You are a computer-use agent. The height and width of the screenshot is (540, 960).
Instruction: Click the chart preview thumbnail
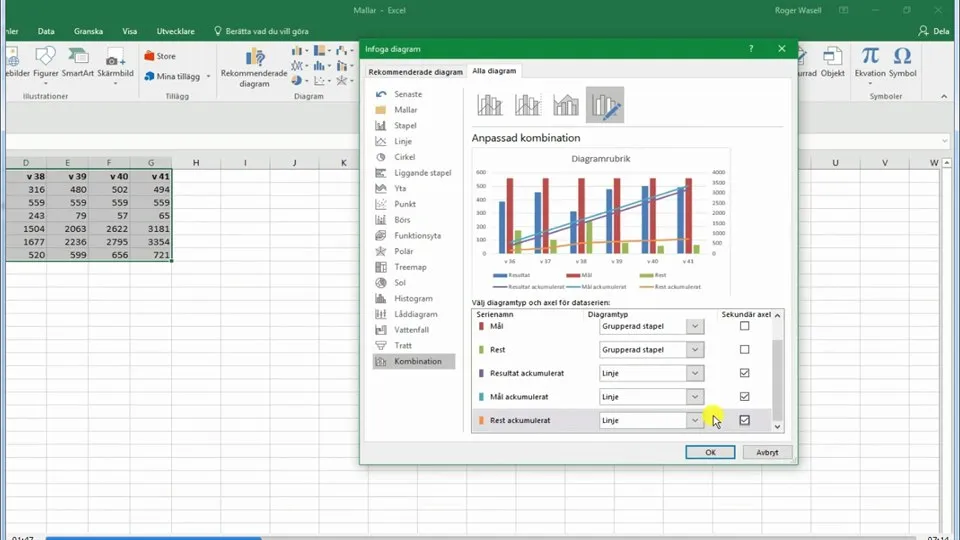600,220
